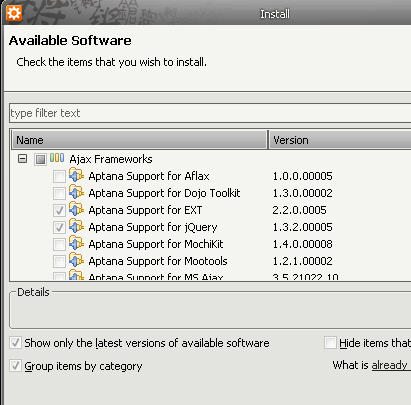Uncheck Aptana Support for jQuery
Viewport: 411px width, 405px height.
59,227
